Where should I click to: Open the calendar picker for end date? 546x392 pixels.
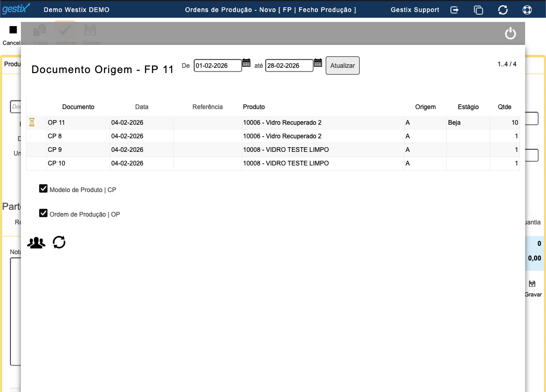click(x=318, y=63)
